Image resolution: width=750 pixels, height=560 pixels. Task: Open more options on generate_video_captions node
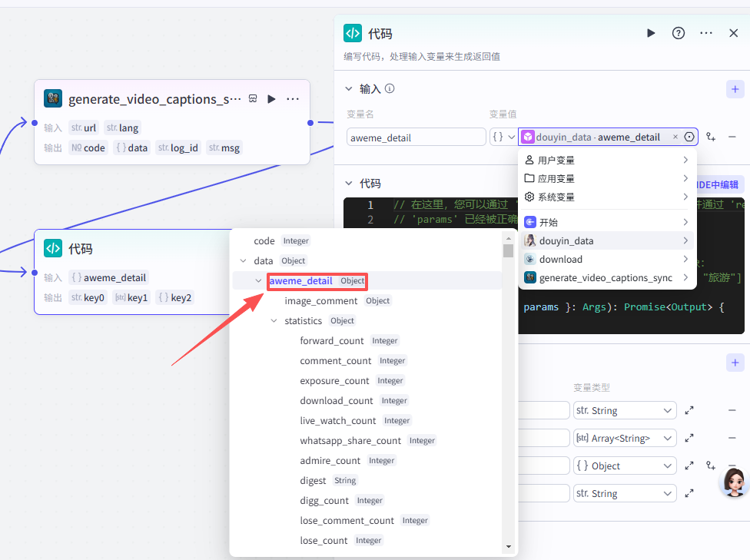293,99
